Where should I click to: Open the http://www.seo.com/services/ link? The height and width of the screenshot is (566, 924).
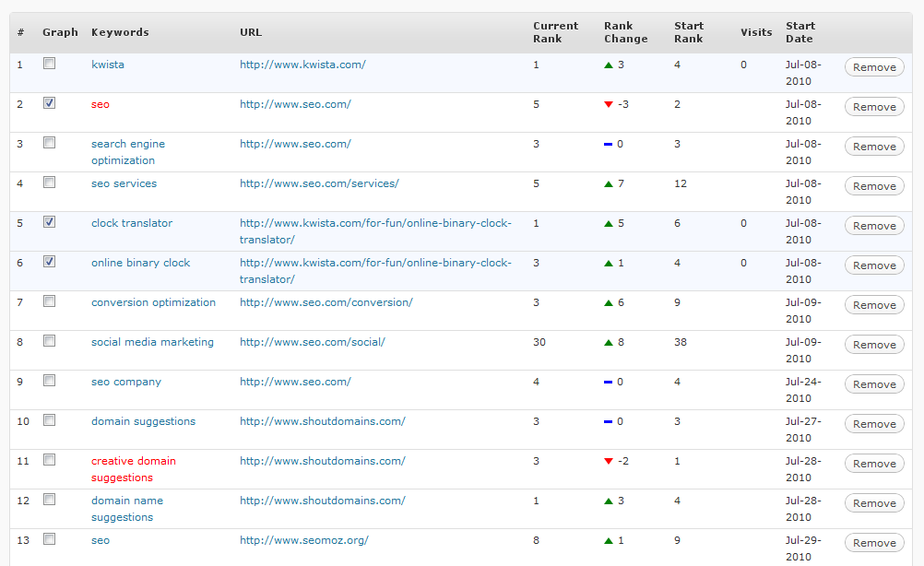click(319, 183)
